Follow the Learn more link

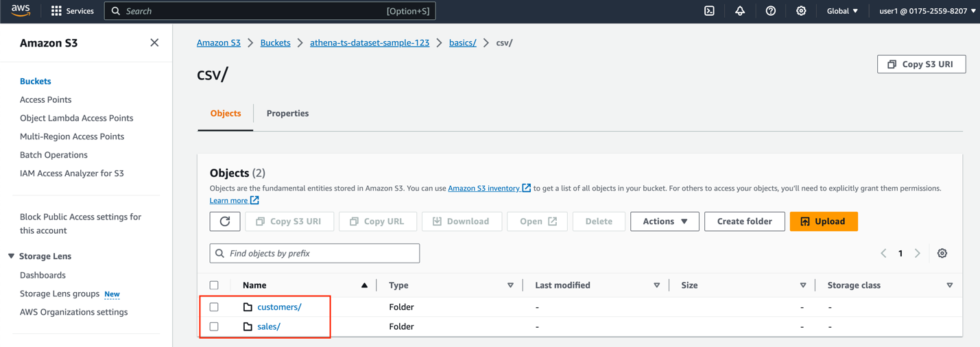[x=228, y=200]
